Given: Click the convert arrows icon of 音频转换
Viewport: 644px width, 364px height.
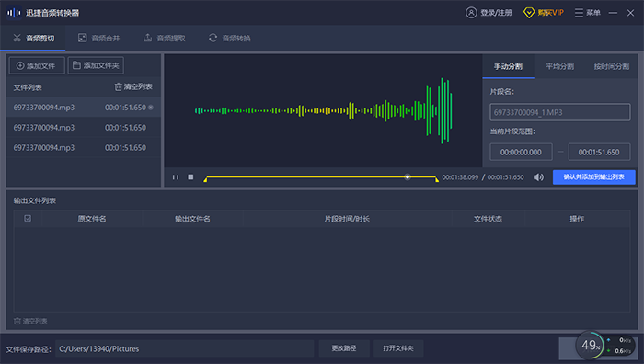Looking at the screenshot, I should [x=213, y=38].
